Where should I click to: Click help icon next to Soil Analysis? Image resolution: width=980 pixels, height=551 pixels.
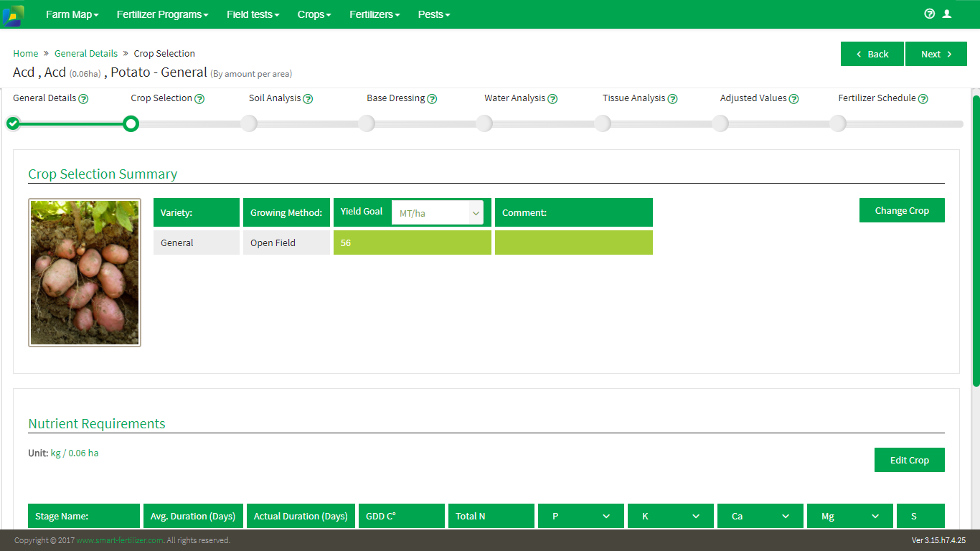point(308,99)
